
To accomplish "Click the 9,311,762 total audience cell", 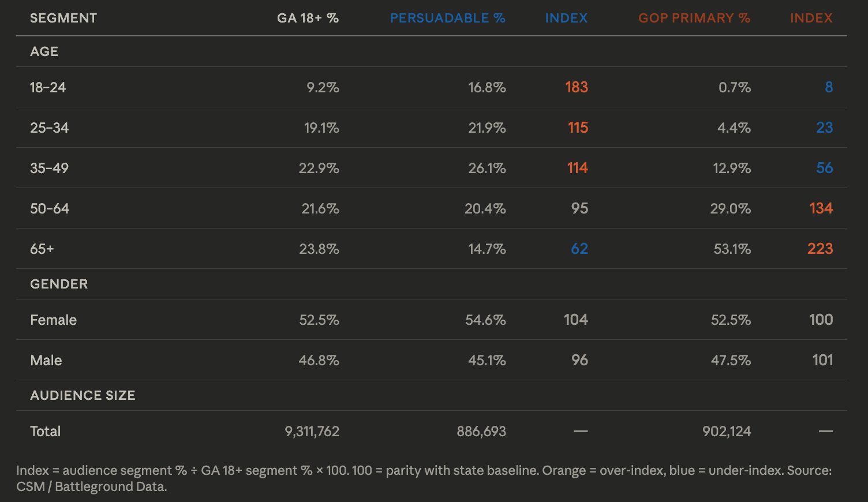I will coord(312,431).
